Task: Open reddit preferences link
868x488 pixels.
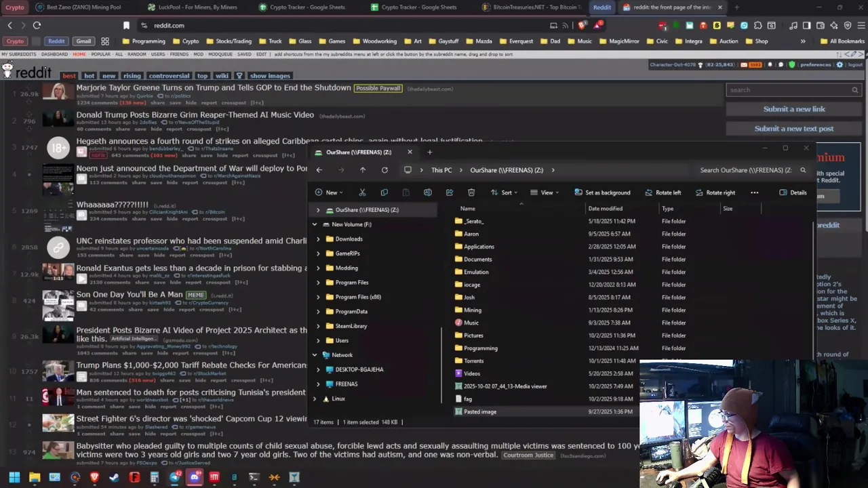Action: 816,64
